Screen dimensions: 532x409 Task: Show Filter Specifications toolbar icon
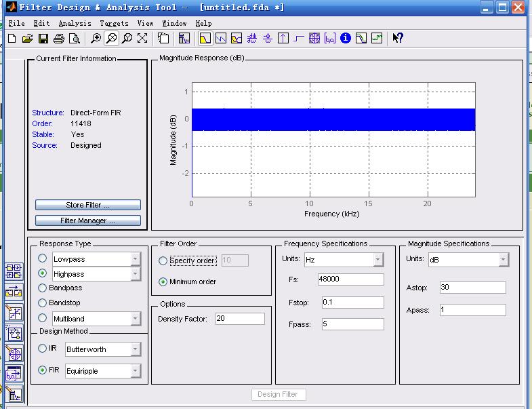point(184,39)
